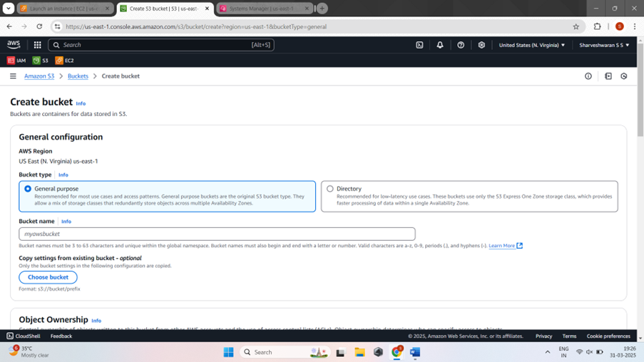Open the browser tab search dropdown
The width and height of the screenshot is (644, 362).
pos(9,9)
